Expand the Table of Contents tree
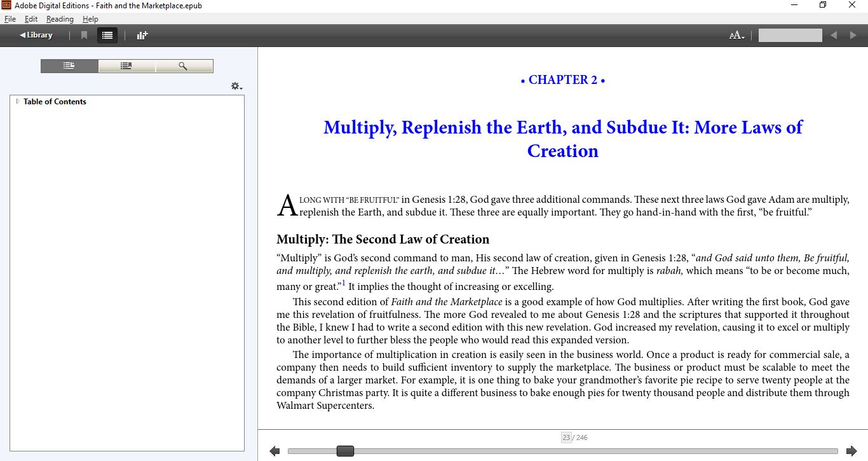 pyautogui.click(x=18, y=102)
